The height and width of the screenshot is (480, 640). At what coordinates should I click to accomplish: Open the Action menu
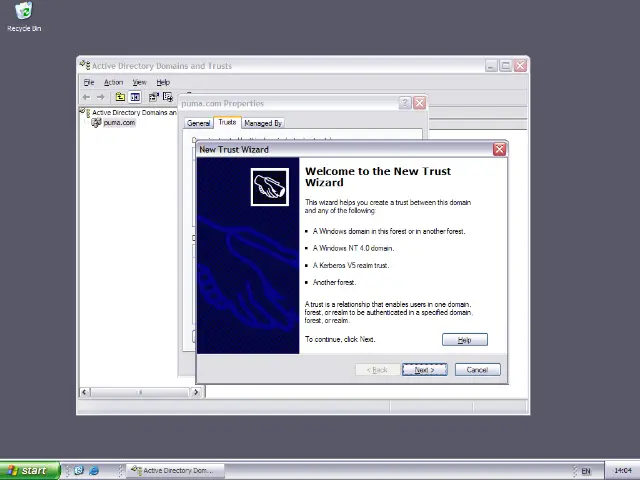point(113,82)
